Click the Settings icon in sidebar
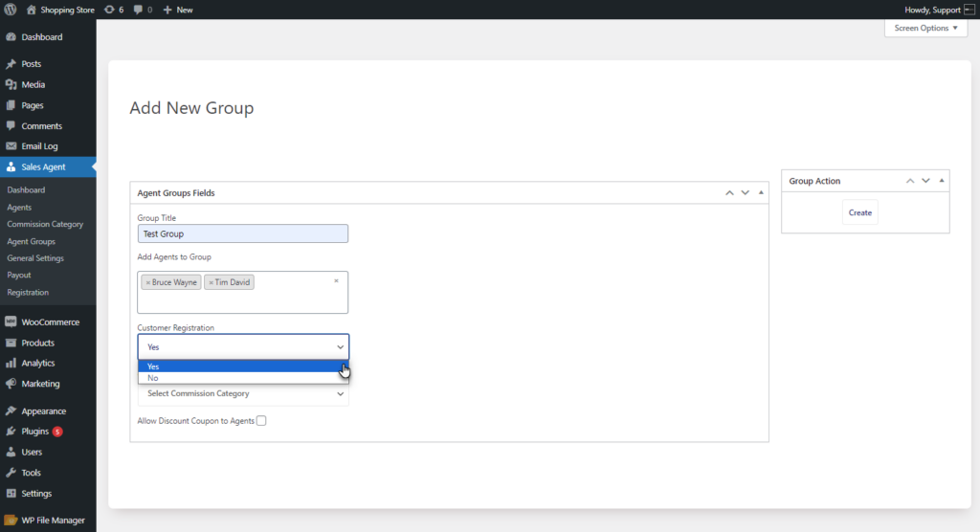Screen dimensions: 980x532 click(x=11, y=493)
